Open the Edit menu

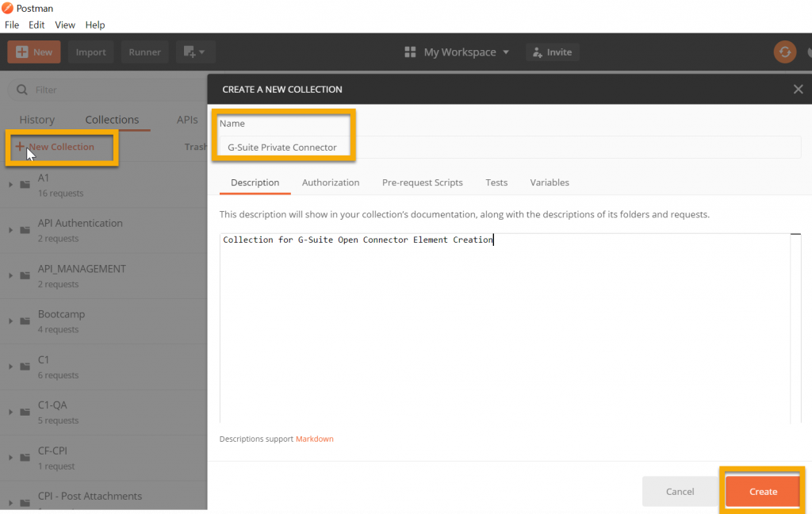point(36,25)
